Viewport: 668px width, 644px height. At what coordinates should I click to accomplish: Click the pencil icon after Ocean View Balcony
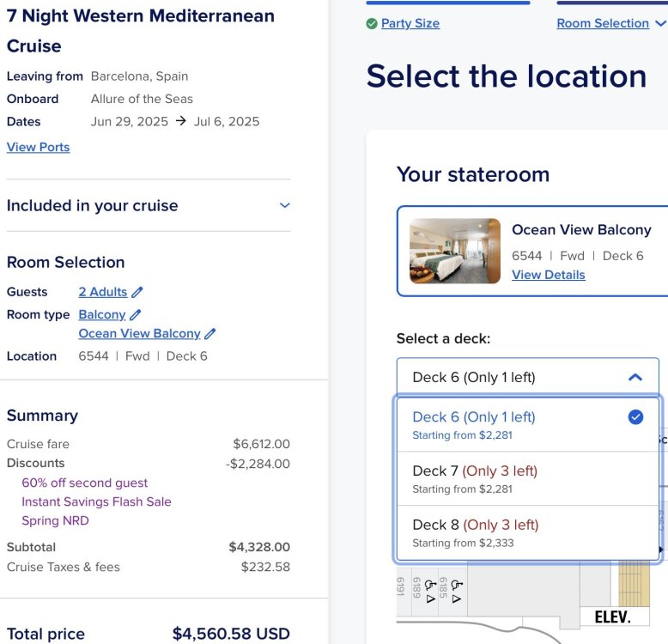click(210, 333)
